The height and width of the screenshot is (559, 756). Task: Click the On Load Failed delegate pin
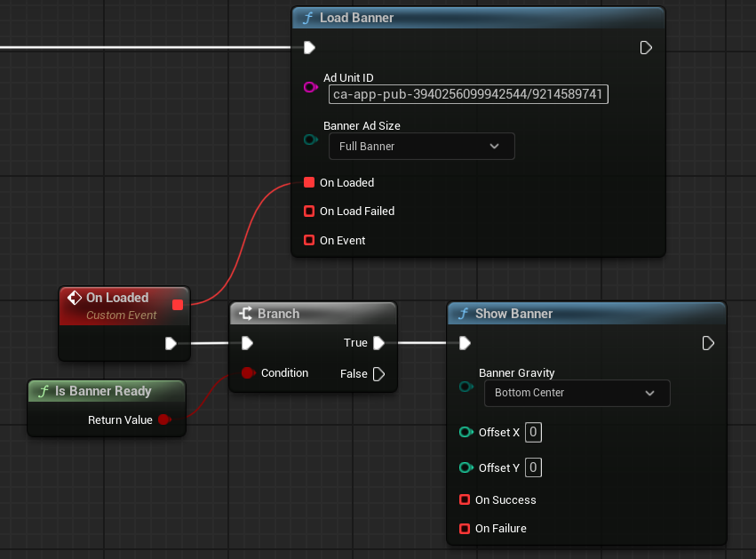[x=309, y=212]
